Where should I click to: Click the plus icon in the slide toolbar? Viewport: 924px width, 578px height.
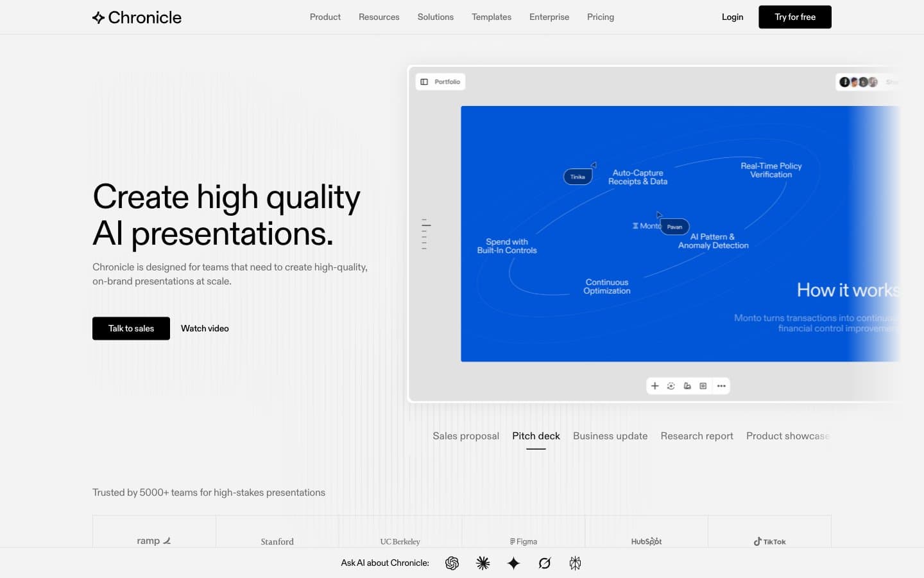pos(654,386)
